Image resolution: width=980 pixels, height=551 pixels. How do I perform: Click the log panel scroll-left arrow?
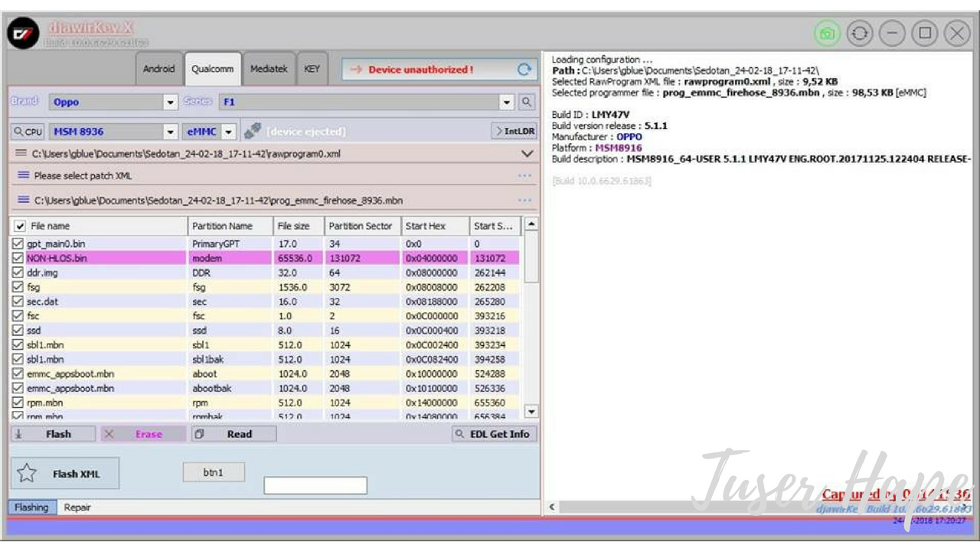553,507
